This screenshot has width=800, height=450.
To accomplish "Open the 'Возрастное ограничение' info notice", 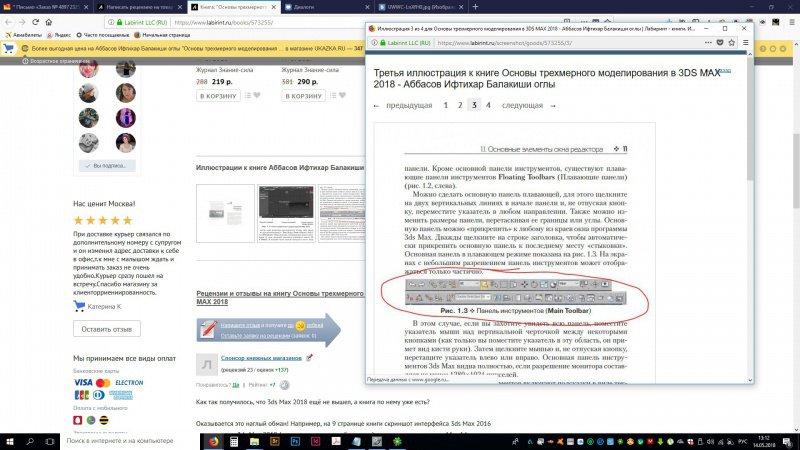I will click(56, 61).
